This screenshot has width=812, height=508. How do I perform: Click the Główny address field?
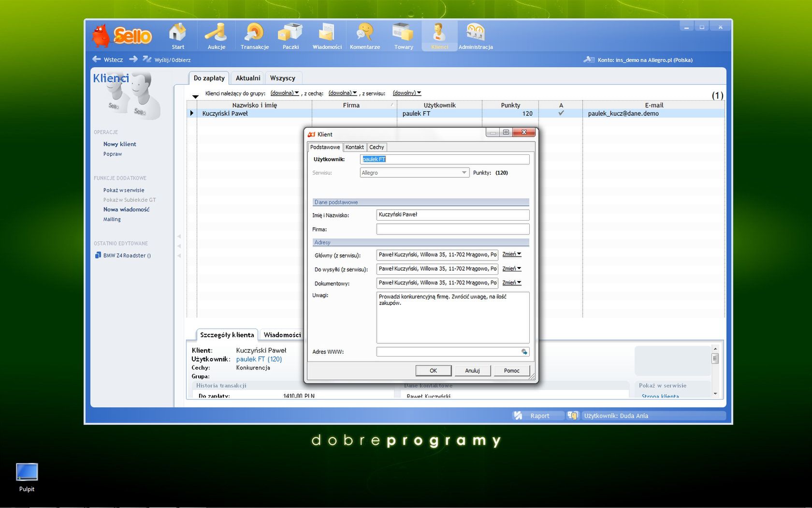pos(437,255)
